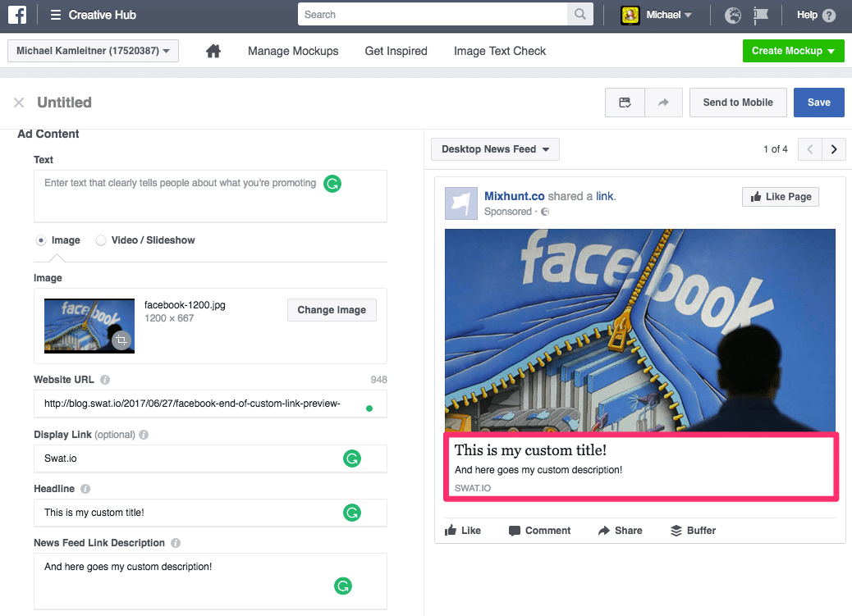
Task: Save the mockup
Action: point(819,103)
